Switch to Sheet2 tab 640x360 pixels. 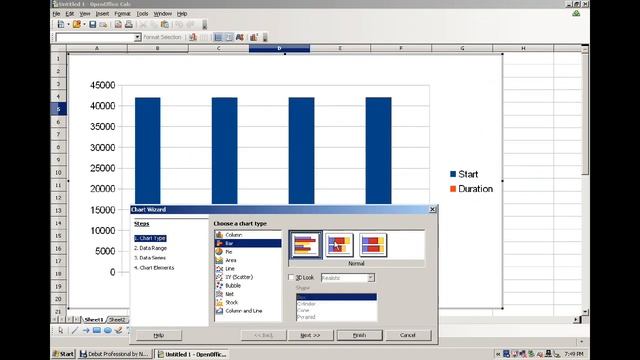click(118, 320)
